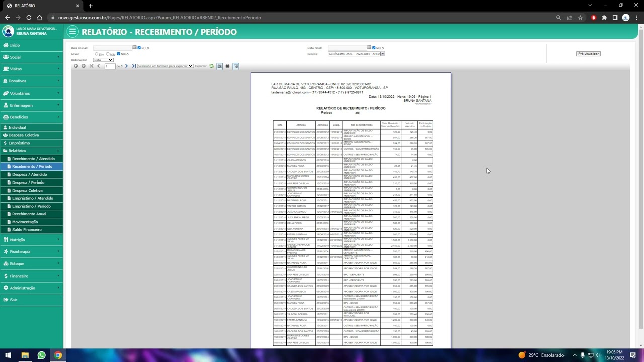Click the green refresh report icon
This screenshot has width=644, height=362.
pos(211,66)
